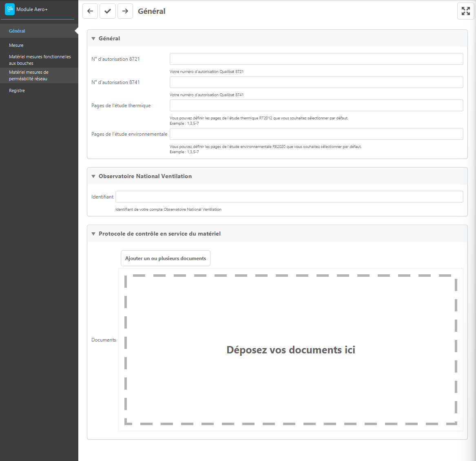Click the Identifiant label
The width and height of the screenshot is (476, 461).
click(x=102, y=197)
